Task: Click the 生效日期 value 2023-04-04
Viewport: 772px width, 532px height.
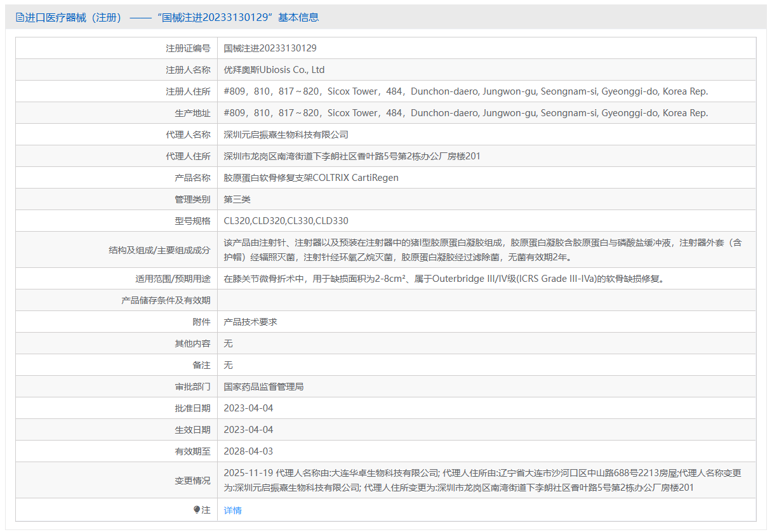Action: coord(249,430)
